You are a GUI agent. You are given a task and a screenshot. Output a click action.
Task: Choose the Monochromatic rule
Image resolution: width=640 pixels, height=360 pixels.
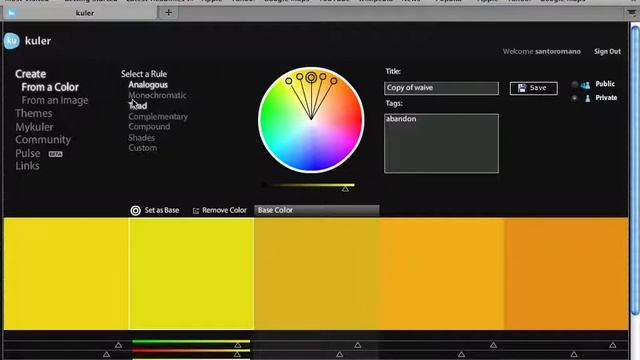click(157, 95)
